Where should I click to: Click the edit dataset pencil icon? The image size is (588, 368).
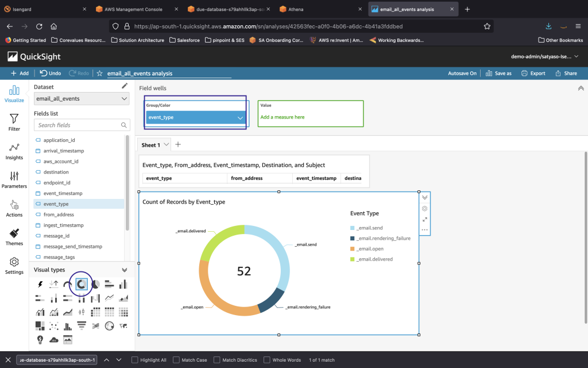click(x=125, y=86)
